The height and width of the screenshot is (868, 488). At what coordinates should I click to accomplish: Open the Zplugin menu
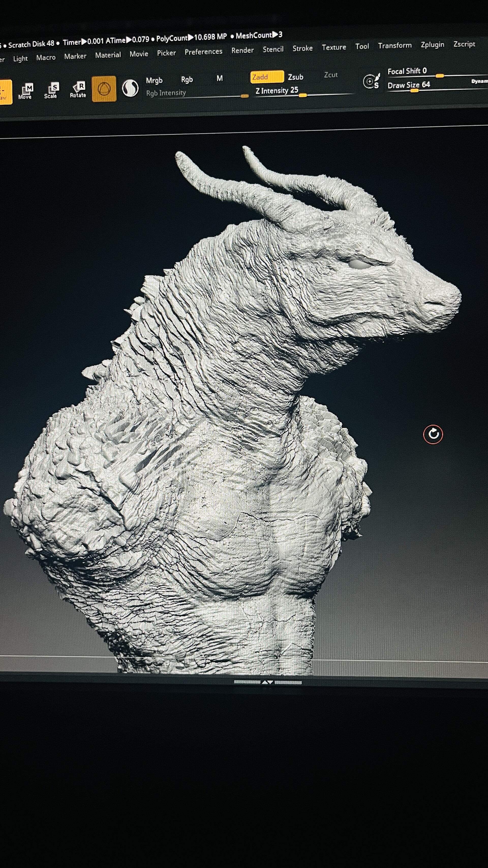click(433, 45)
